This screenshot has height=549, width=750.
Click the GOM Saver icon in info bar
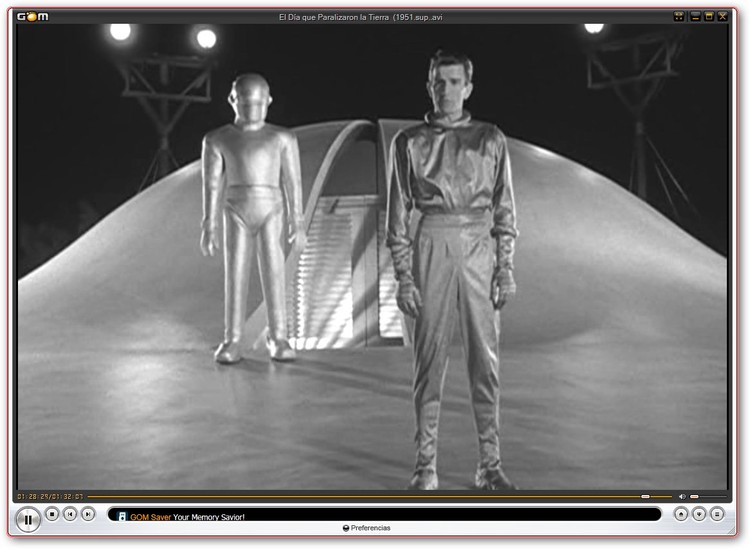point(122,516)
